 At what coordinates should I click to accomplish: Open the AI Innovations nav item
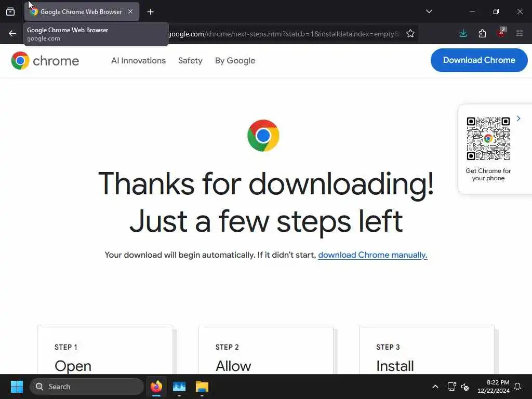pos(138,61)
